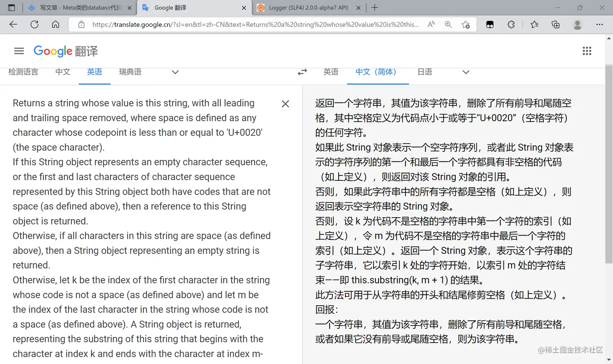Click the translated text 回报:

tap(327, 310)
